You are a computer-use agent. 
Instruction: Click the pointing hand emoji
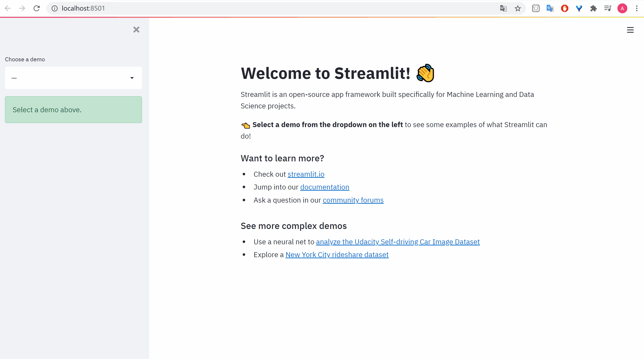point(246,125)
